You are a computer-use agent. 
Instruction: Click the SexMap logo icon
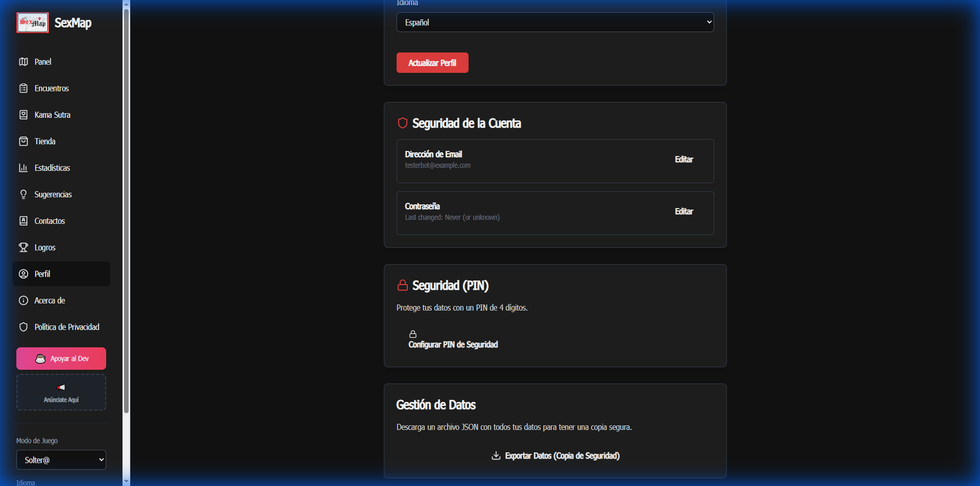pyautogui.click(x=32, y=23)
